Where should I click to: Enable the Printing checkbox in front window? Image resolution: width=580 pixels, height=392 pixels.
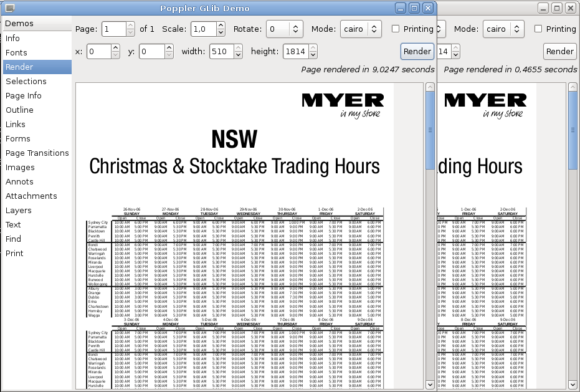point(396,29)
